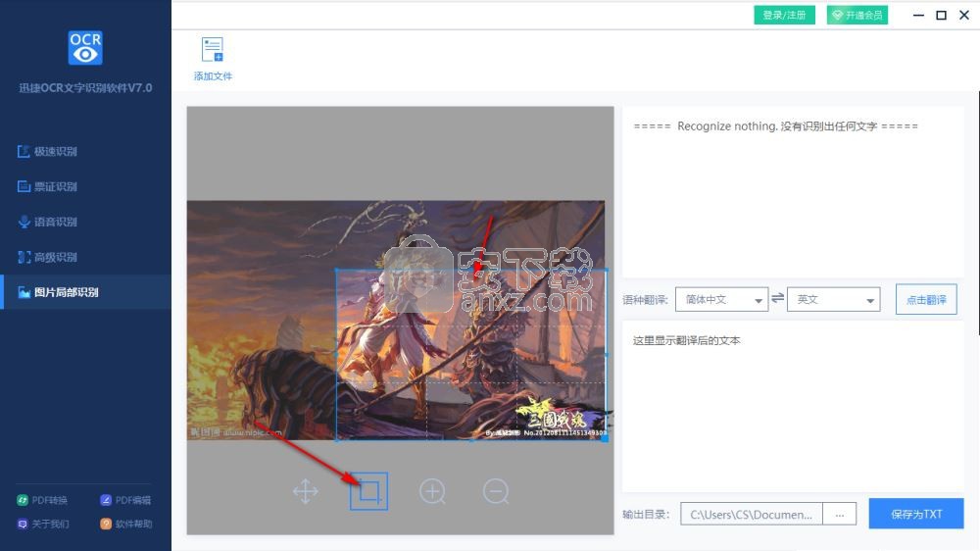The width and height of the screenshot is (980, 551).
Task: Click the zoom in magnifier icon
Action: click(432, 491)
